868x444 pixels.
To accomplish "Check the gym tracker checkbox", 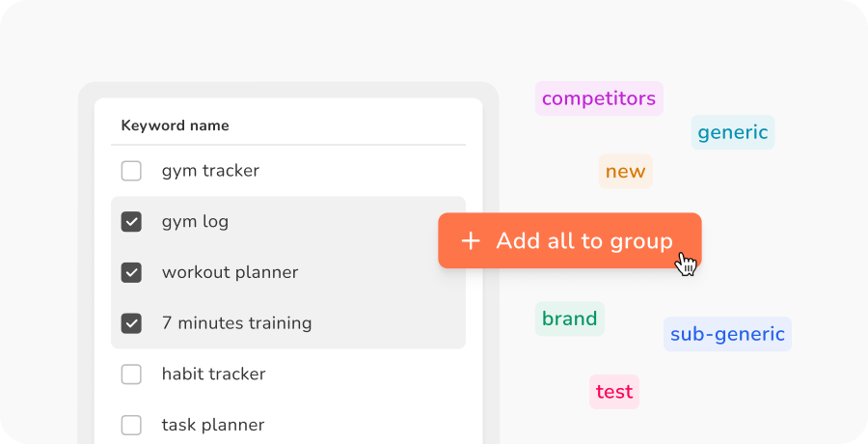I will tap(131, 171).
